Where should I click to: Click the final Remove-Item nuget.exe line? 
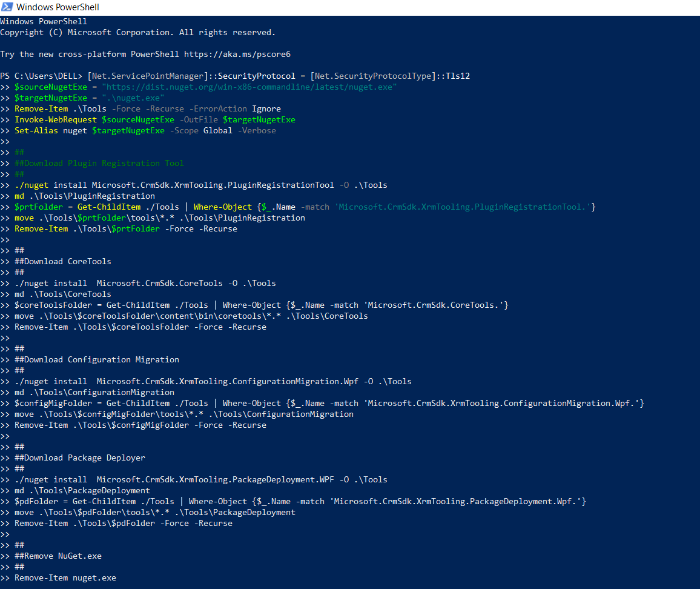point(65,577)
